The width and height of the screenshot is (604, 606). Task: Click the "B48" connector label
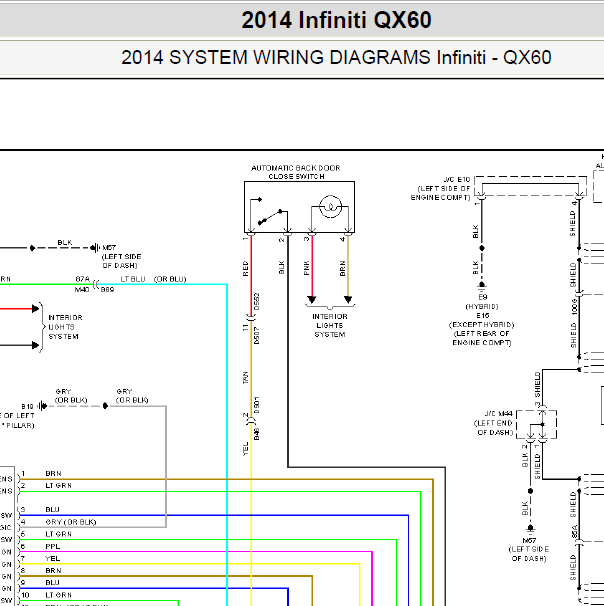(x=257, y=434)
